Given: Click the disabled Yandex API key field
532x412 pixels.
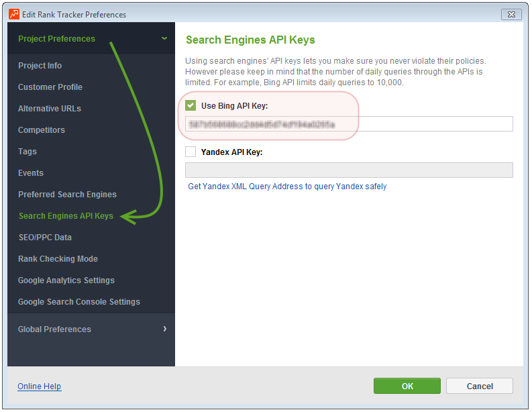Looking at the screenshot, I should tap(349, 170).
